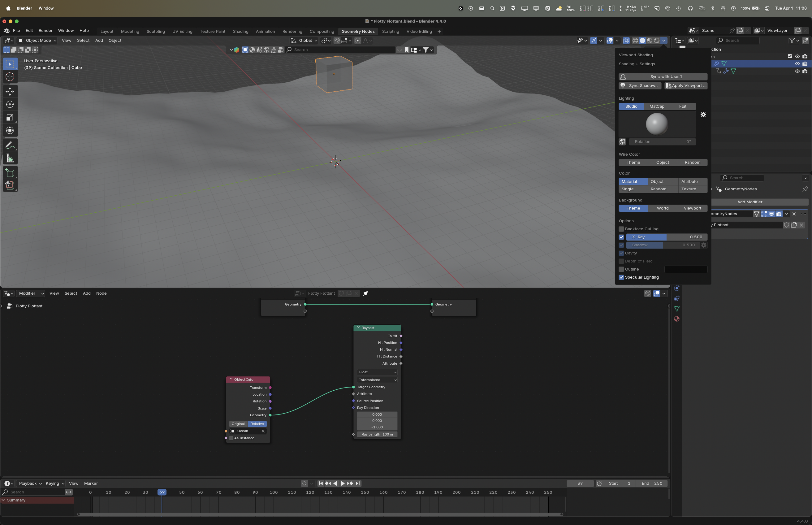Open the File menu
Viewport: 812px width, 525px height.
tap(16, 31)
